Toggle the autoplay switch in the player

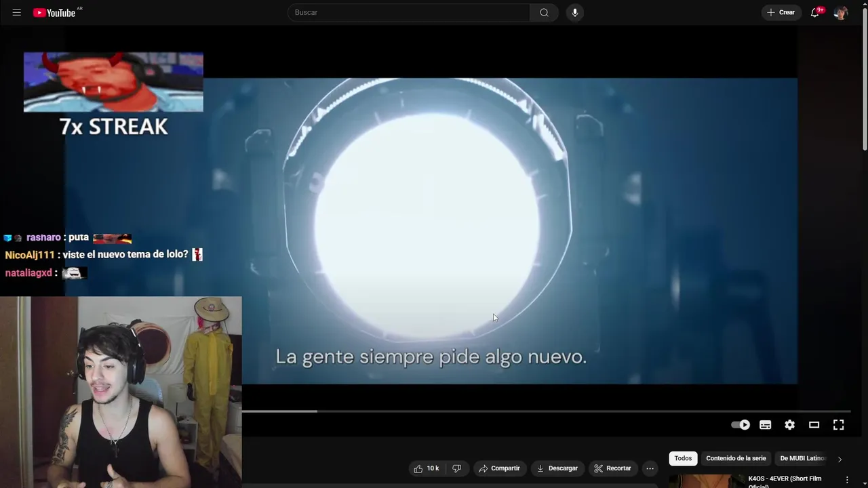click(741, 425)
